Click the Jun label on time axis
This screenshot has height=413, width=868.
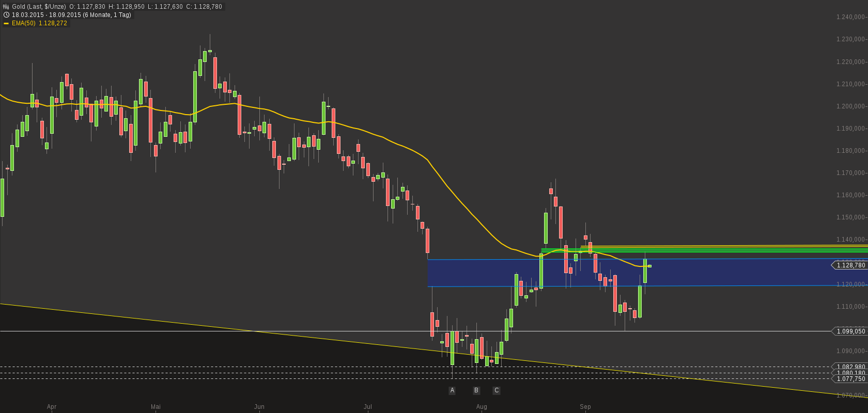tap(259, 407)
